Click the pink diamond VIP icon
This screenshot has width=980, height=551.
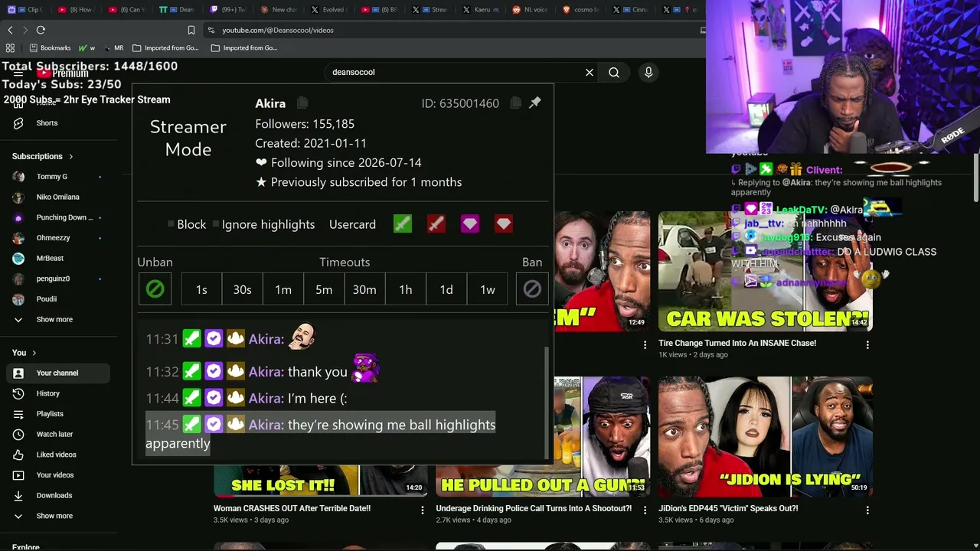(470, 223)
